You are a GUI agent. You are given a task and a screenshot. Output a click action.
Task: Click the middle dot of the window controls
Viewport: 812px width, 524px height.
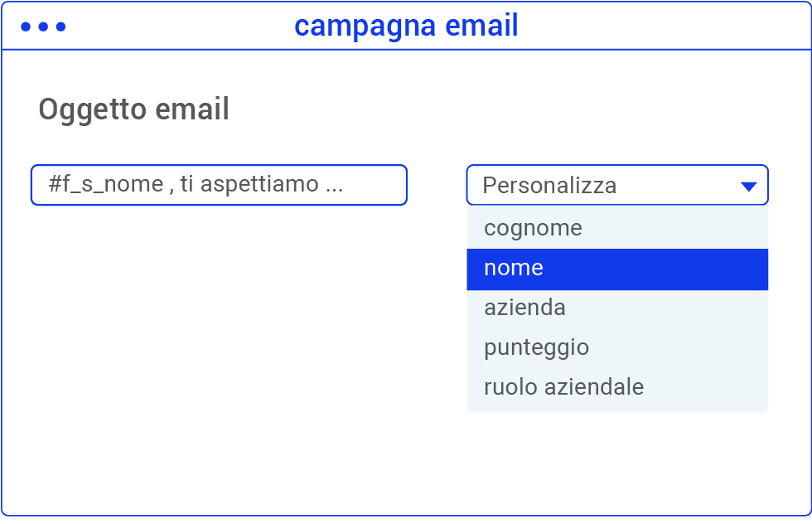[43, 25]
